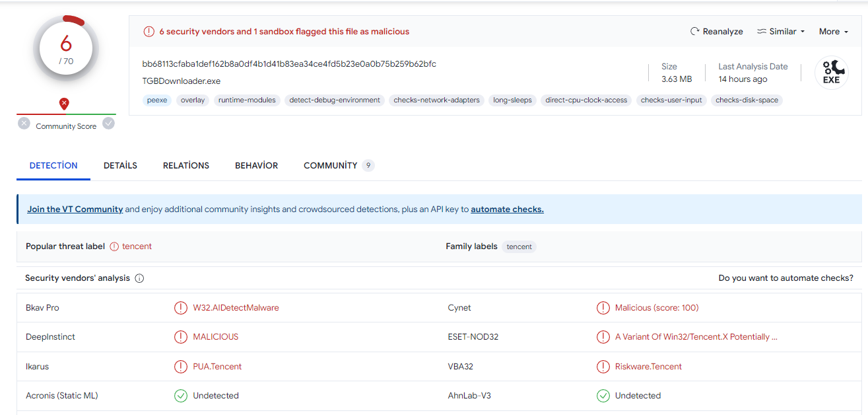
Task: Click the detect-debug-environment tag
Action: [x=335, y=100]
